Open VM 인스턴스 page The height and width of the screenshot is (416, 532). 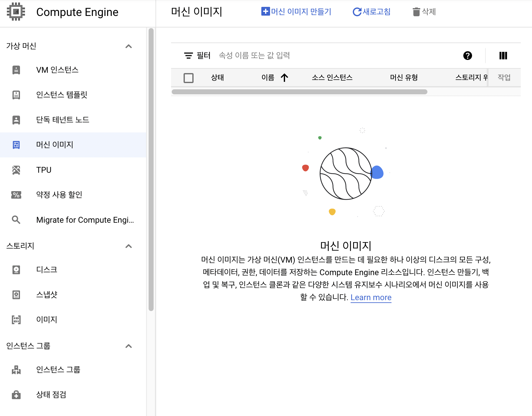coord(73,70)
